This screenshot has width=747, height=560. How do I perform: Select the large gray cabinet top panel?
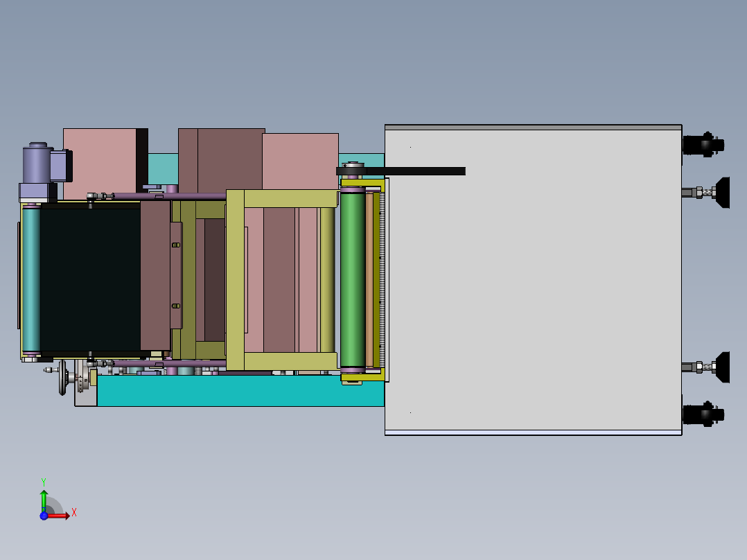click(533, 280)
